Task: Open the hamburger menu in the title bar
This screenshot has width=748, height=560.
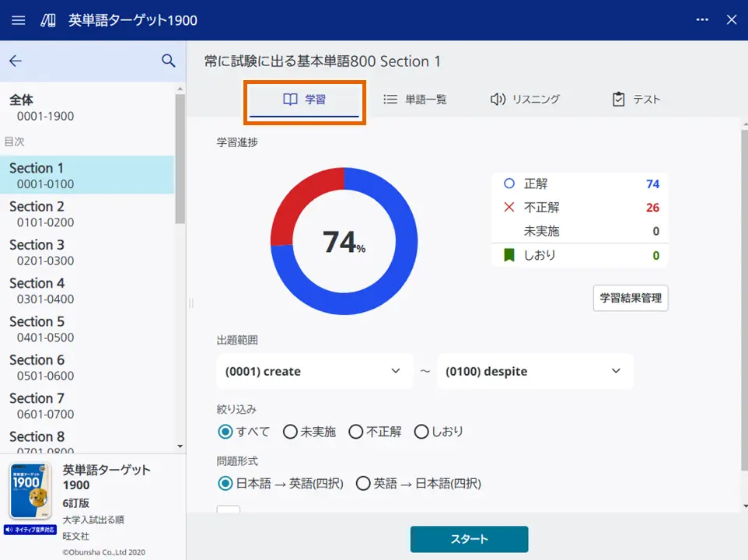Action: [x=18, y=20]
